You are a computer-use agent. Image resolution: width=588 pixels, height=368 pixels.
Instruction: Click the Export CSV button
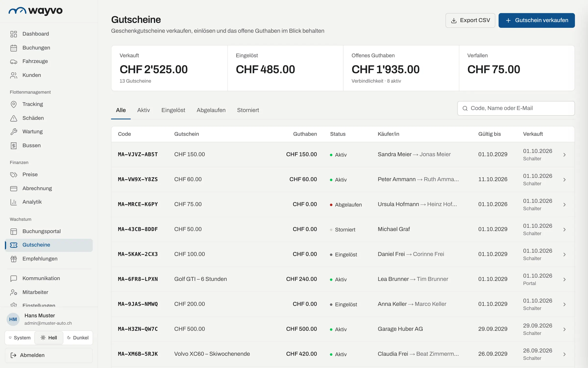point(470,20)
